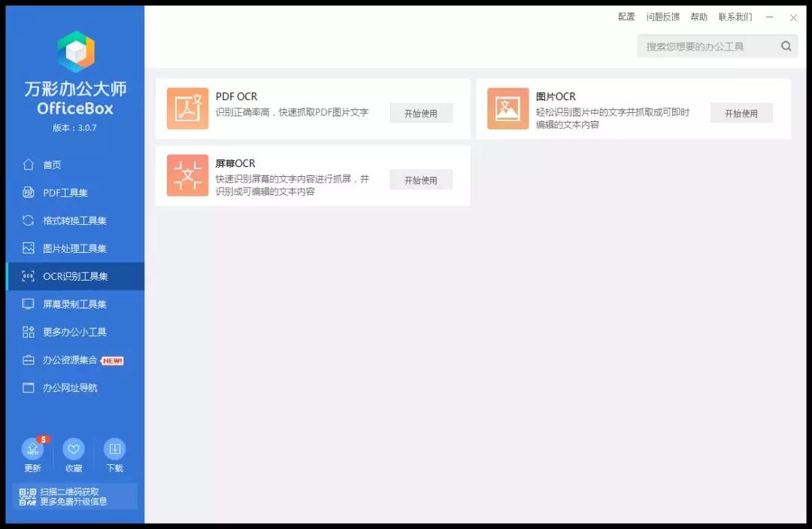Start 屏幕OCR with 开始使用 button
Viewport: 812px width, 529px height.
point(421,181)
